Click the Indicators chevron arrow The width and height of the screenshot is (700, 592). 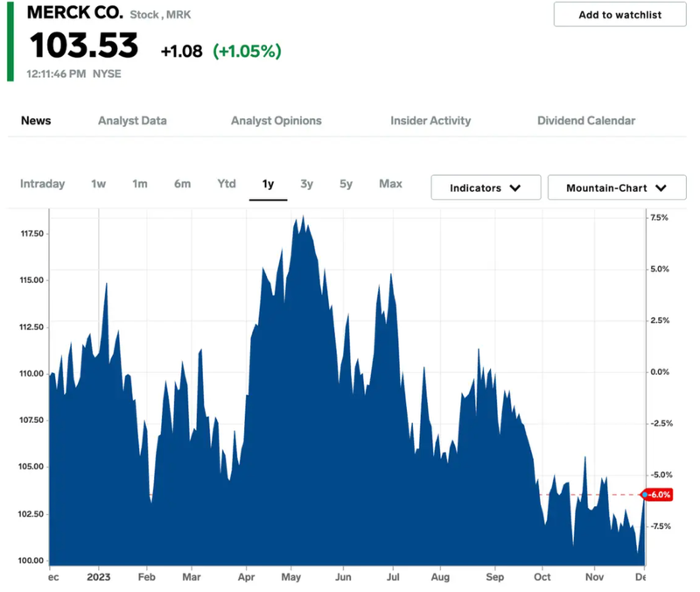515,188
